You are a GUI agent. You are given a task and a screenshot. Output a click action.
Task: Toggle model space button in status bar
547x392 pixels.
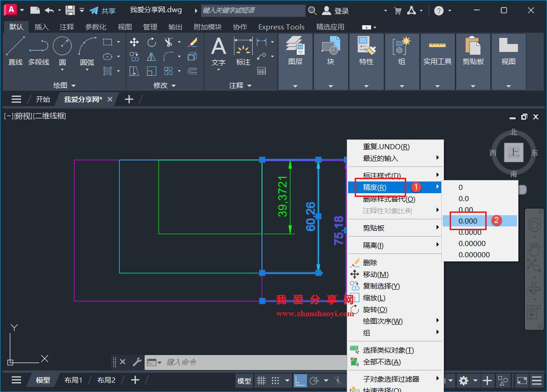tap(244, 381)
